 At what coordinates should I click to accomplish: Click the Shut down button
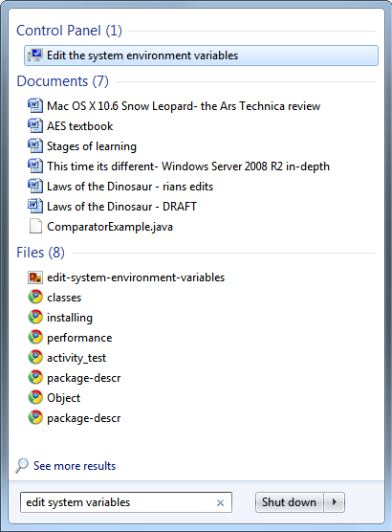point(290,502)
